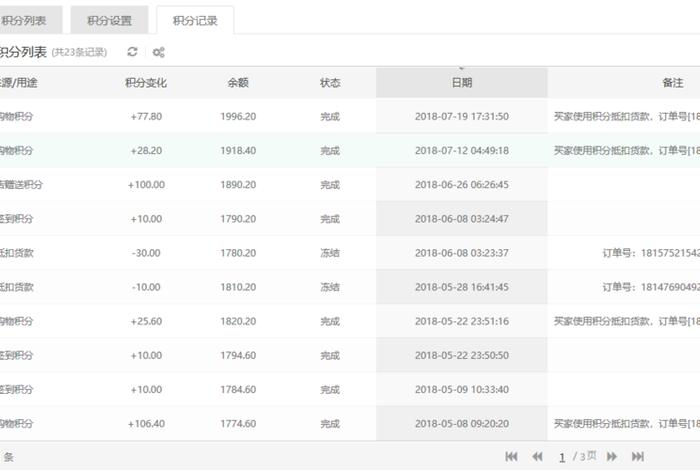Go to the next page
Image resolution: width=700 pixels, height=470 pixels.
tap(612, 457)
